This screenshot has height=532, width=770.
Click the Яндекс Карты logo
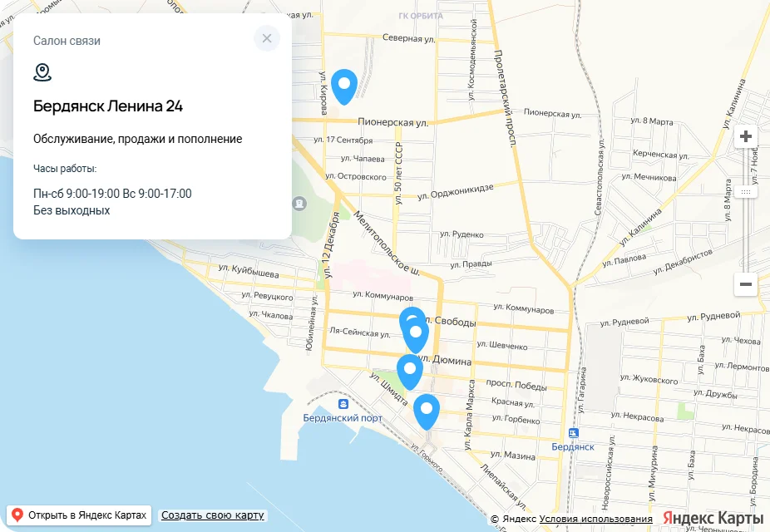(x=713, y=518)
